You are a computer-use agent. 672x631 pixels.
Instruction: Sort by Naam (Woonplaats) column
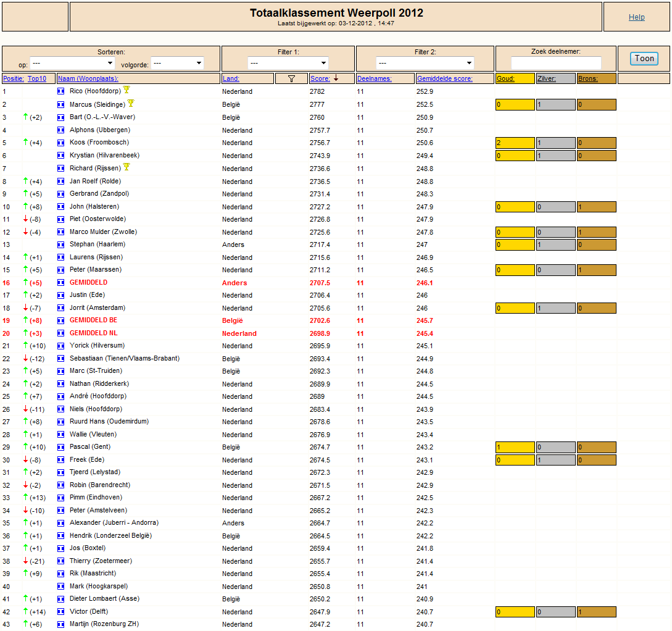point(88,78)
